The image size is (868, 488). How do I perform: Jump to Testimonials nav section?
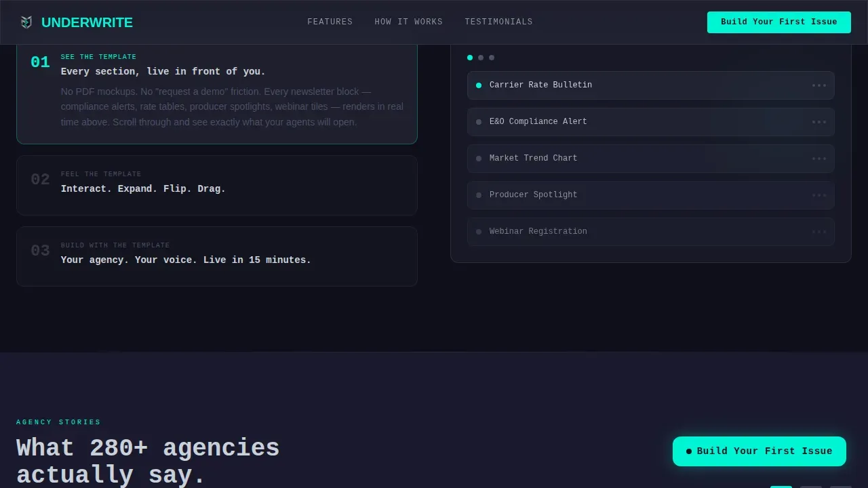tap(498, 22)
